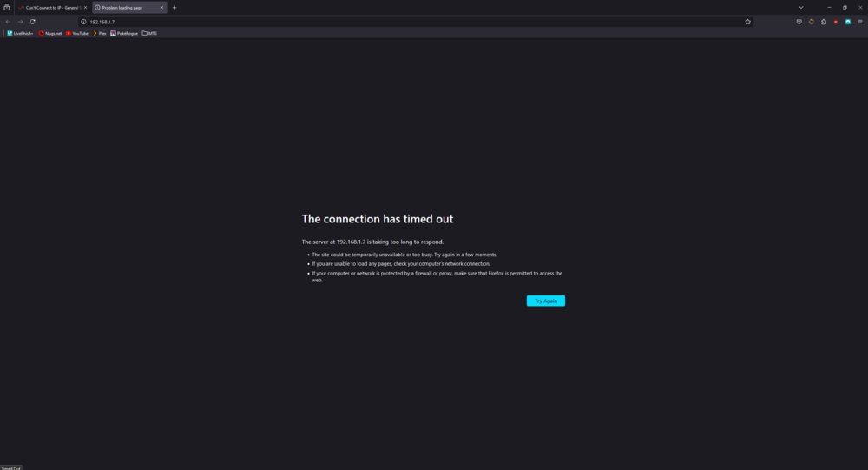868x470 pixels.
Task: Open the LivePhish+ bookmark
Action: click(20, 33)
